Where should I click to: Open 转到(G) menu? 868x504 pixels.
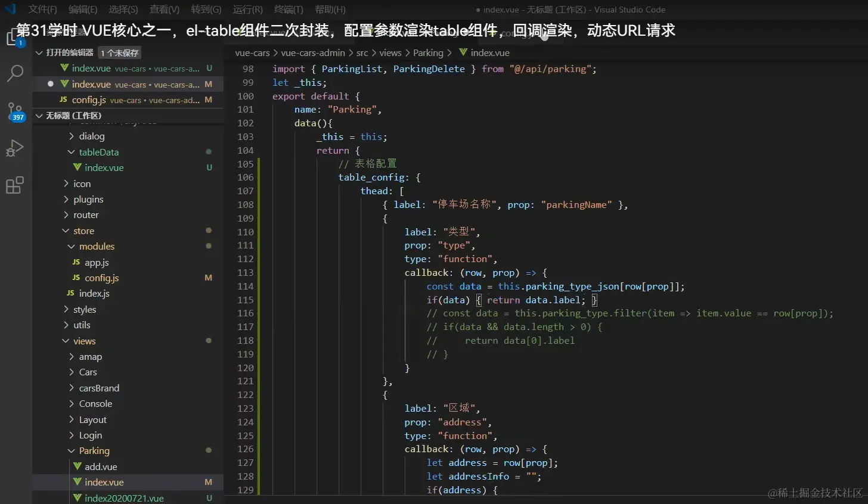(206, 10)
